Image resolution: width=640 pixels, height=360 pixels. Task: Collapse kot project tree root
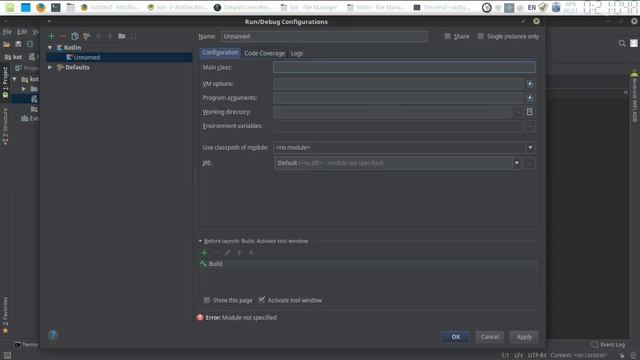[15, 79]
